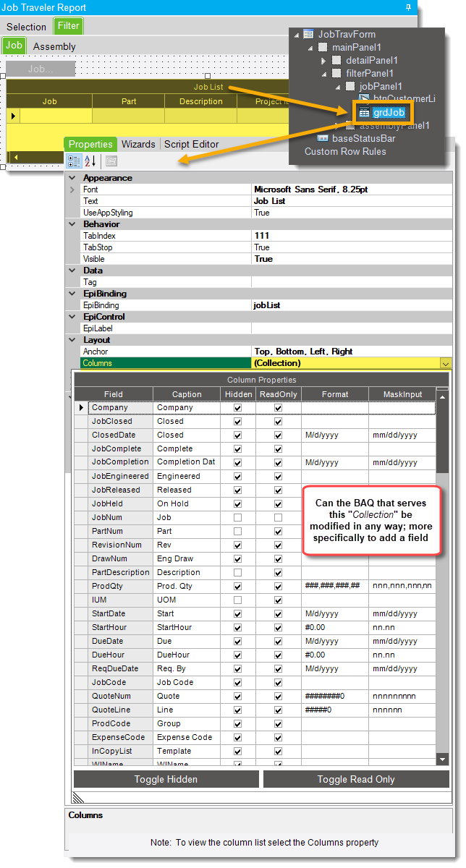Image resolution: width=466 pixels, height=868 pixels.
Task: Click the Company row selector arrow
Action: (81, 408)
